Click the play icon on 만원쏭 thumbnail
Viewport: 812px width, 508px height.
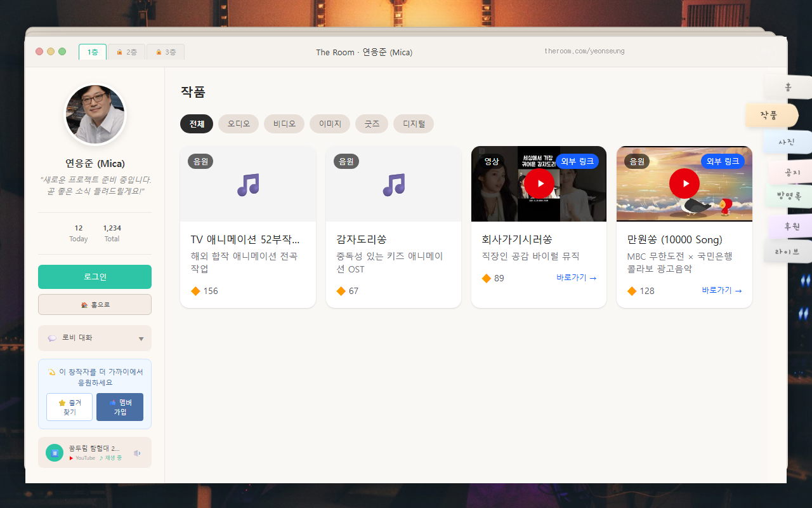click(684, 184)
